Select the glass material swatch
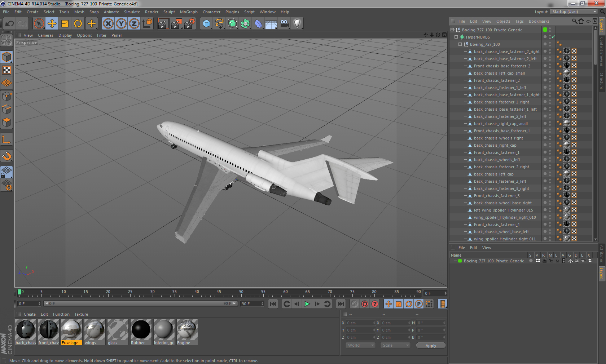The width and height of the screenshot is (606, 364). (x=118, y=332)
